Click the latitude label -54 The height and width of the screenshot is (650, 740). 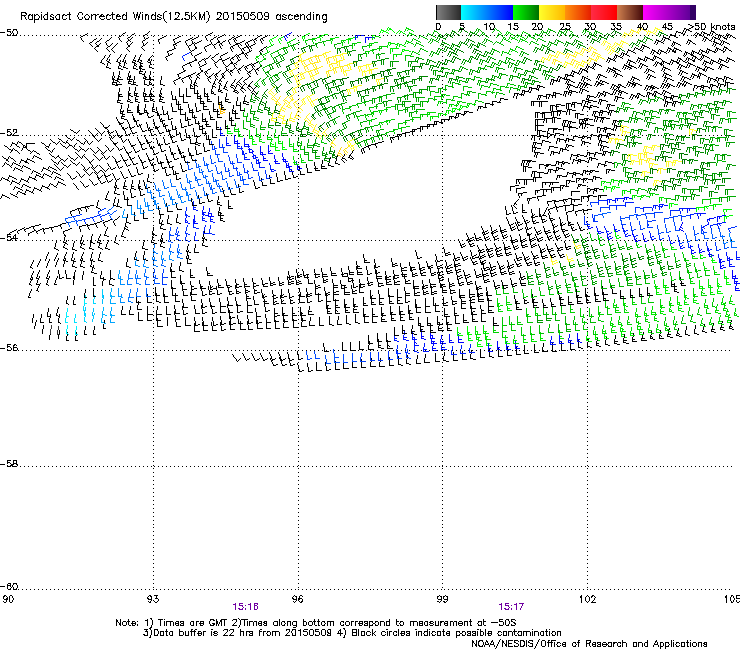click(x=9, y=237)
